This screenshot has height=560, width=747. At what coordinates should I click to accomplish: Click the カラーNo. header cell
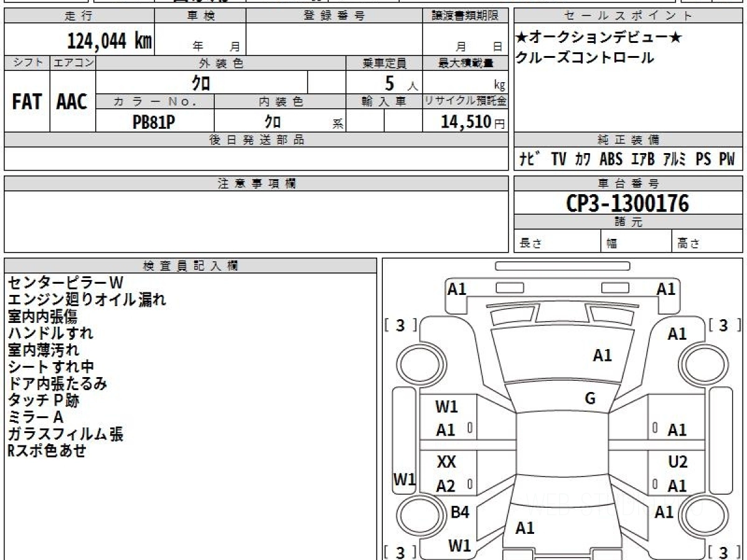click(x=155, y=101)
